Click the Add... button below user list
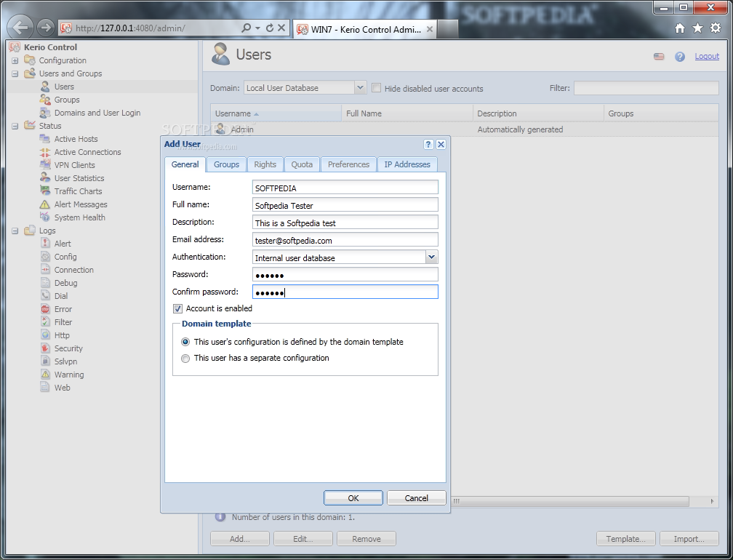733x560 pixels. (240, 539)
